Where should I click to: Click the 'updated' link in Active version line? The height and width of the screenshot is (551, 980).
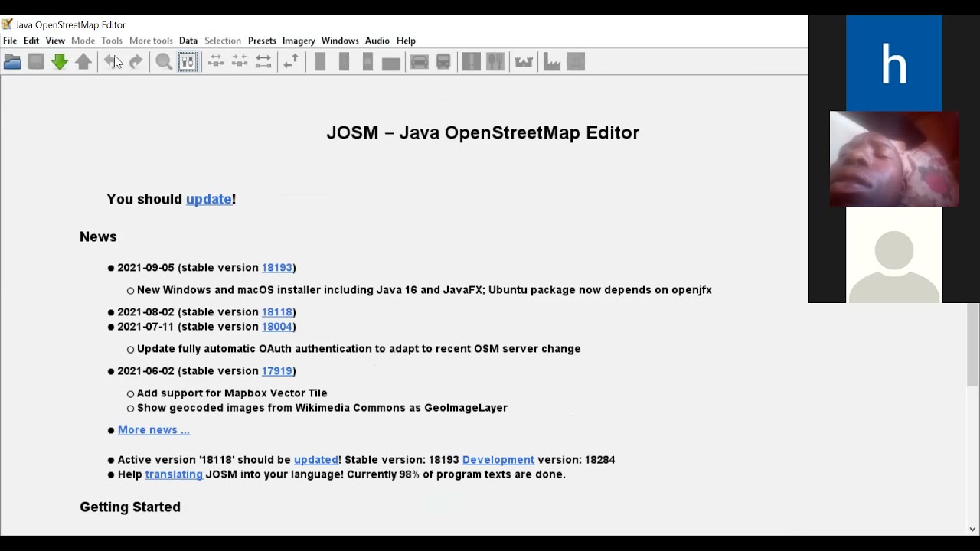pyautogui.click(x=316, y=459)
